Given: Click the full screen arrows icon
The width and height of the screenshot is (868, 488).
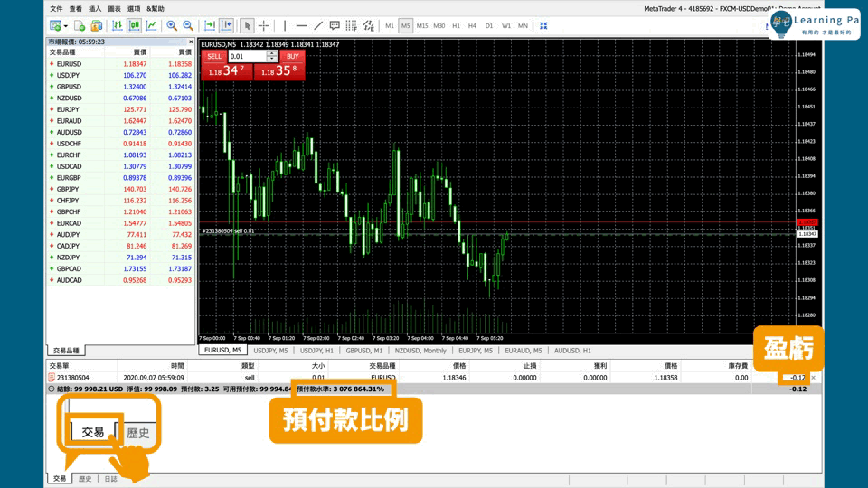Looking at the screenshot, I should (x=543, y=25).
